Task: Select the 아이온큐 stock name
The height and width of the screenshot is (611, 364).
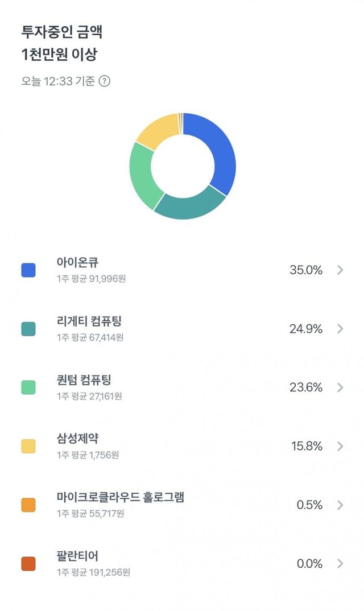Action: pos(78,263)
